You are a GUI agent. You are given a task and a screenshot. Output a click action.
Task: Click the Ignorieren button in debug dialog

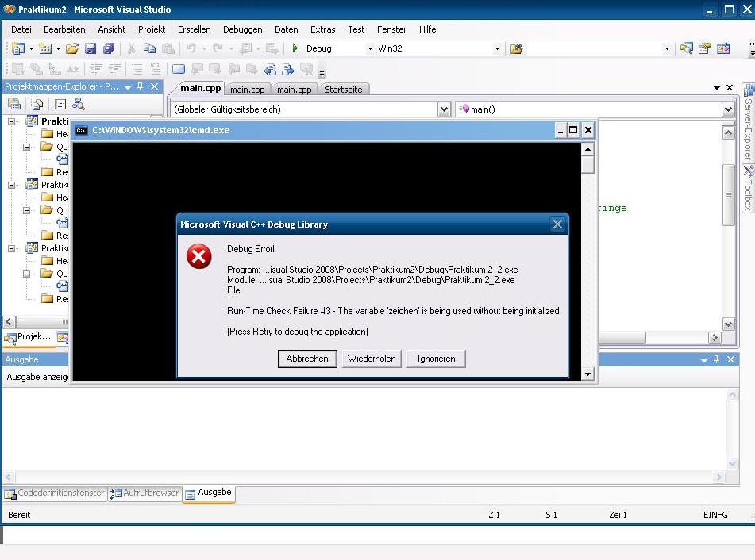point(436,359)
